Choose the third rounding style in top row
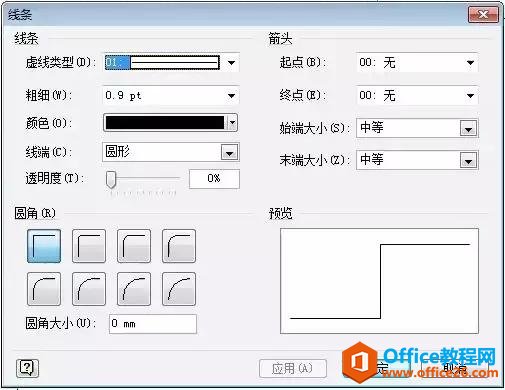This screenshot has height=390, width=505. point(134,246)
